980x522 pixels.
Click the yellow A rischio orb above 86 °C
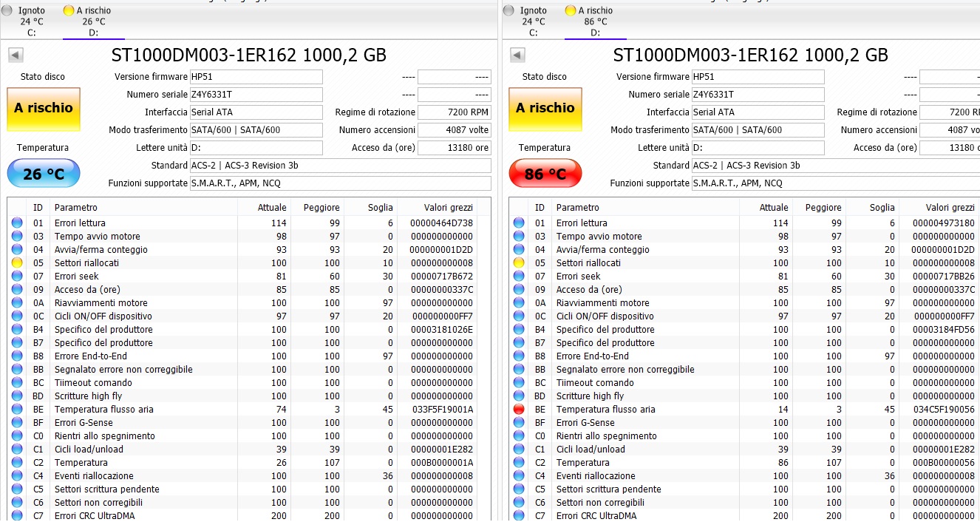pyautogui.click(x=571, y=10)
